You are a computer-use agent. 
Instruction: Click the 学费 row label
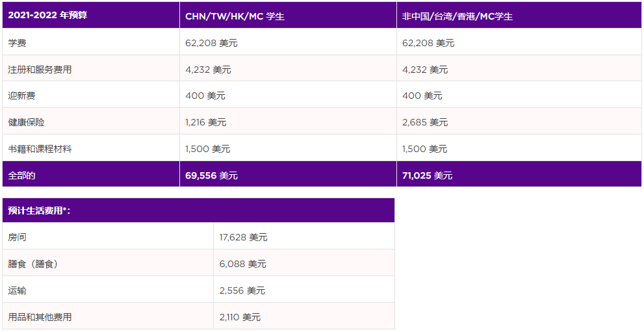click(x=17, y=43)
